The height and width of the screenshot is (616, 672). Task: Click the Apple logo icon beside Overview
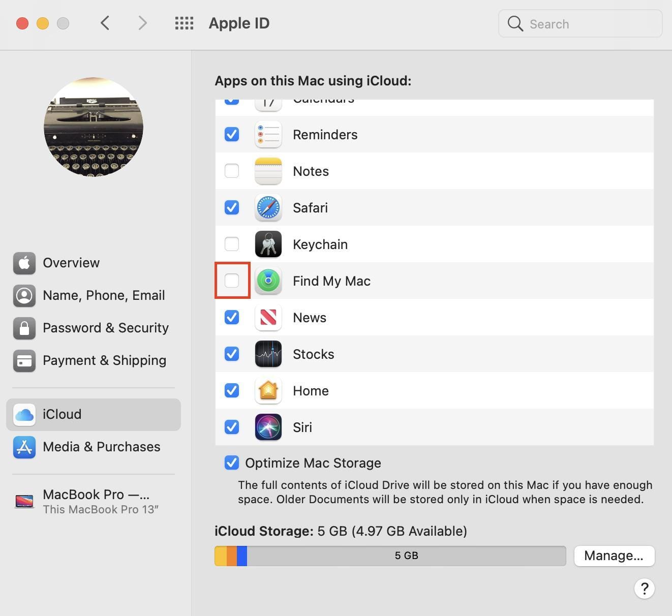[24, 263]
